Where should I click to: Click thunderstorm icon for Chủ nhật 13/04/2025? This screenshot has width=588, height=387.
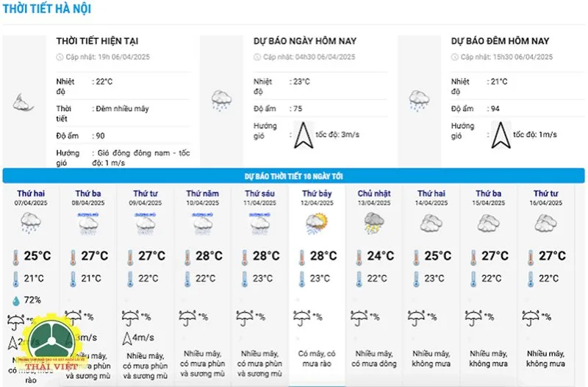pos(374,223)
